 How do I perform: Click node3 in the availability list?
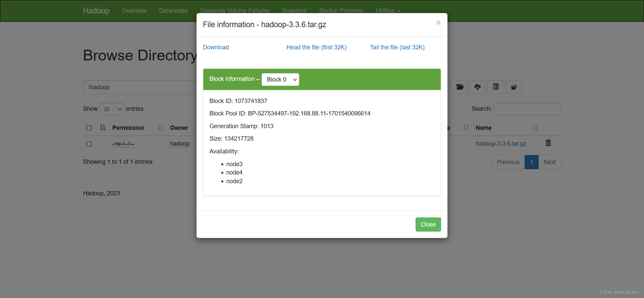coord(234,164)
